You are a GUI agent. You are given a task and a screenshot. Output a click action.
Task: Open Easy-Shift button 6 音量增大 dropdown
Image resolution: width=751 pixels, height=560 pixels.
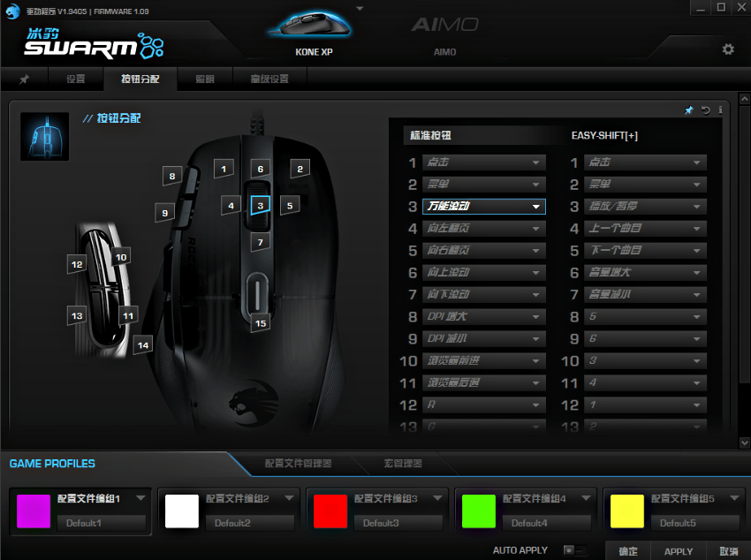(x=645, y=272)
